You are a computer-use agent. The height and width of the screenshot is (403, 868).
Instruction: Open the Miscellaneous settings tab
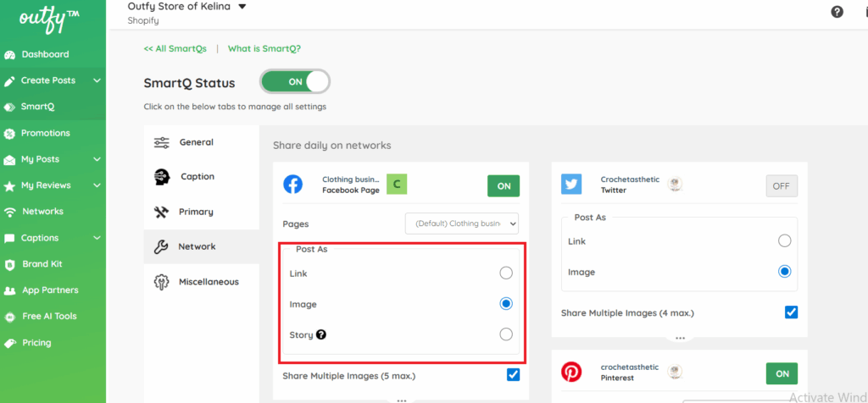(x=208, y=282)
